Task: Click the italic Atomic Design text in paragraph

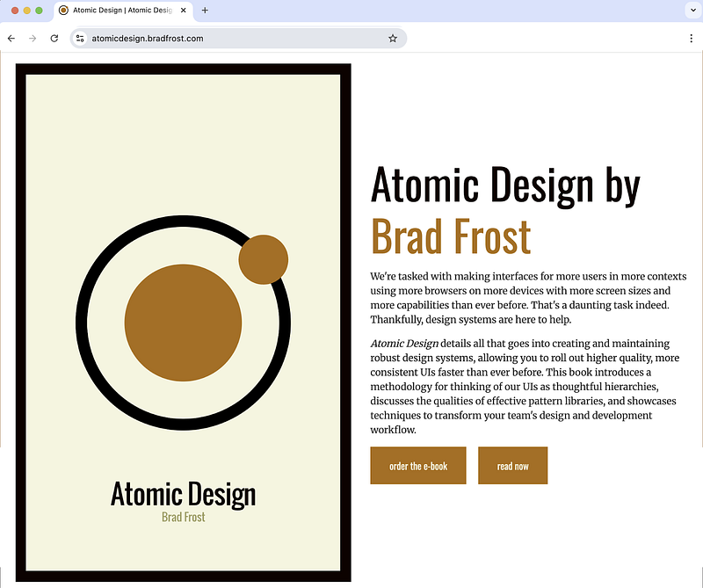Action: (x=404, y=344)
